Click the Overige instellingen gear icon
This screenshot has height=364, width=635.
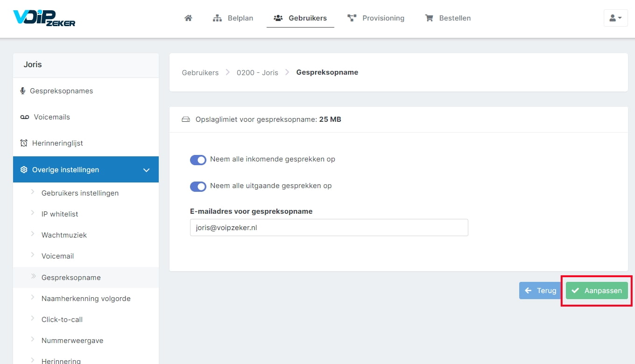click(x=24, y=170)
